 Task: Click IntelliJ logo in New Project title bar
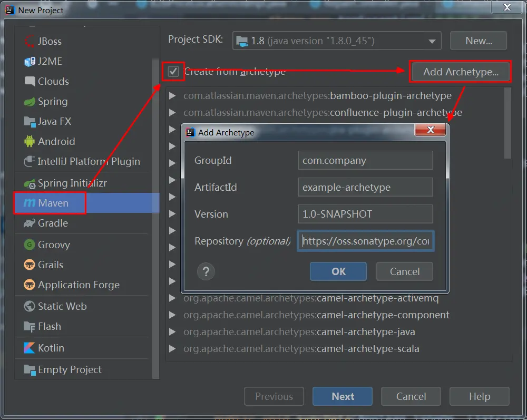click(x=10, y=10)
